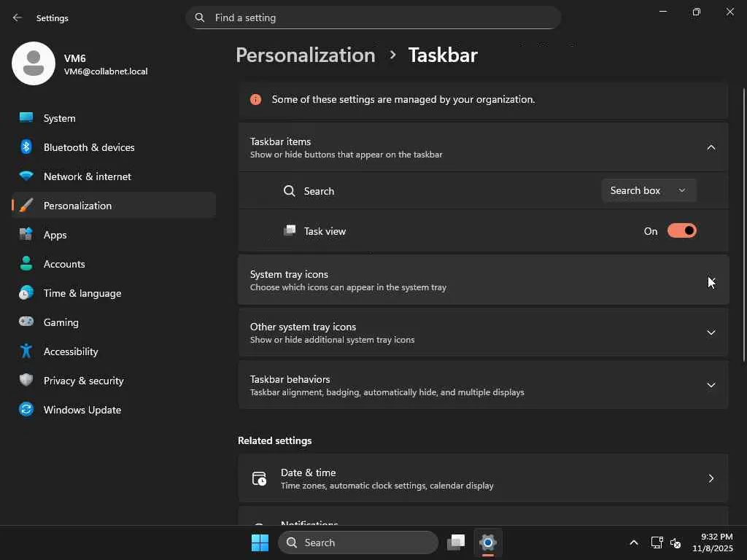Expand the Taskbar behaviors section
This screenshot has height=560, width=747.
pos(711,385)
